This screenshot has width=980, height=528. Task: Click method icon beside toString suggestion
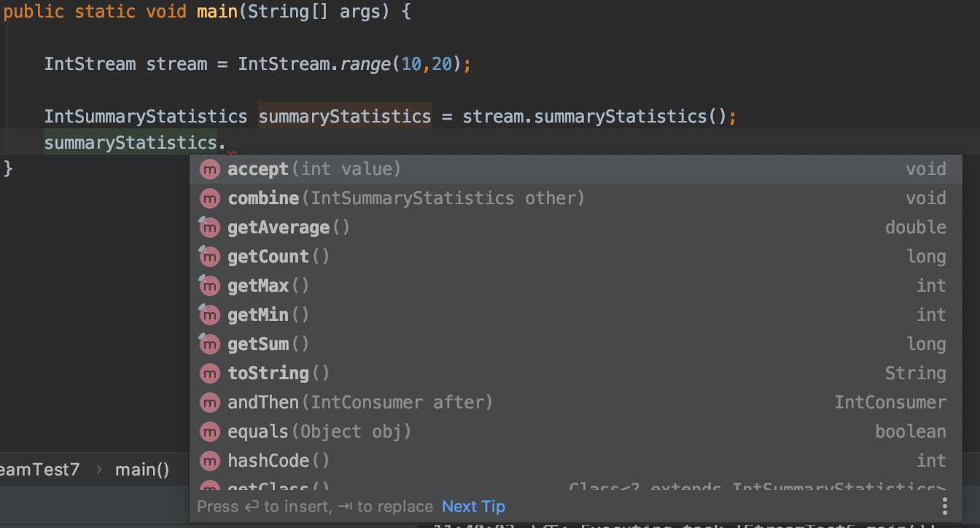(209, 373)
